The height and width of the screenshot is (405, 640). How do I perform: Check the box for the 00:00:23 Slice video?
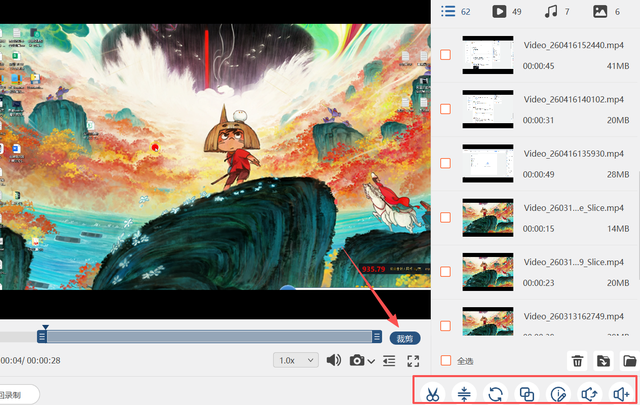tap(446, 271)
